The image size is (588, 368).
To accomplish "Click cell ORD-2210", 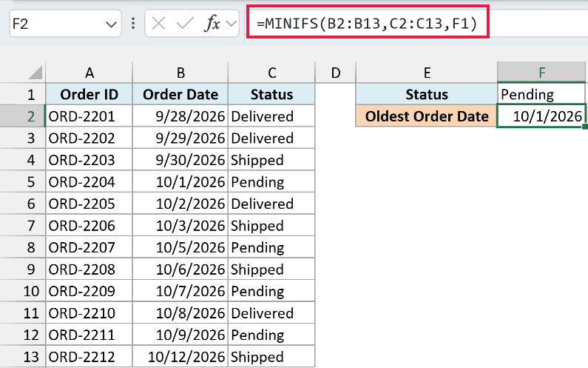I will click(89, 312).
